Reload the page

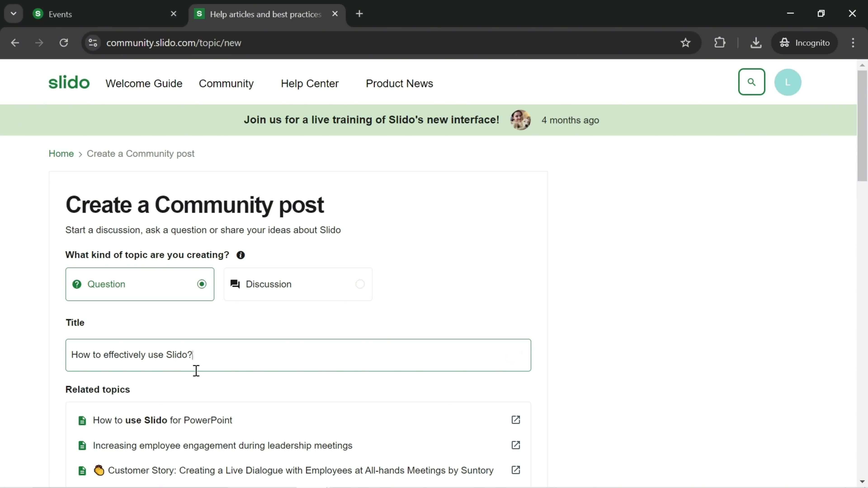(64, 43)
